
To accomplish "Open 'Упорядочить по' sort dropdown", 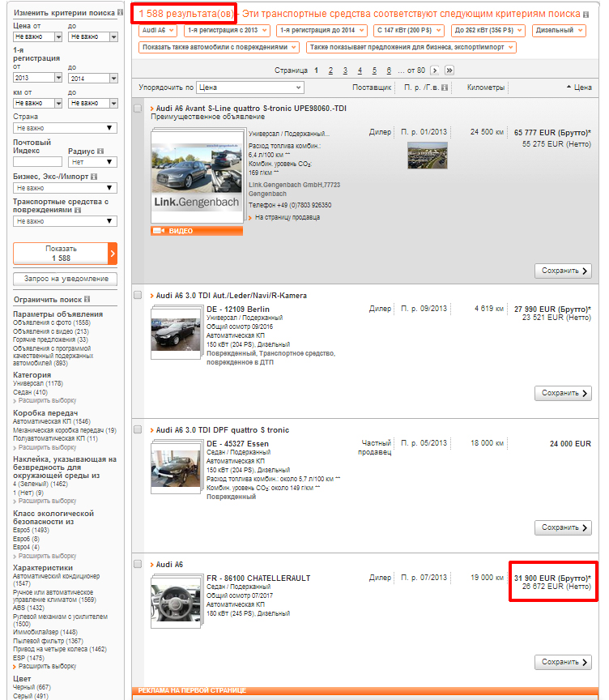I will click(250, 87).
